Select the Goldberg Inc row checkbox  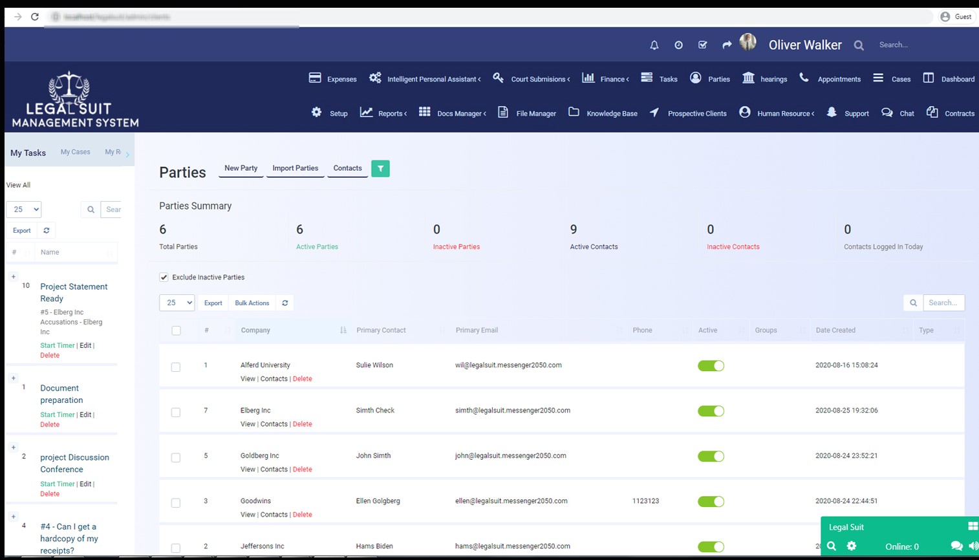175,457
